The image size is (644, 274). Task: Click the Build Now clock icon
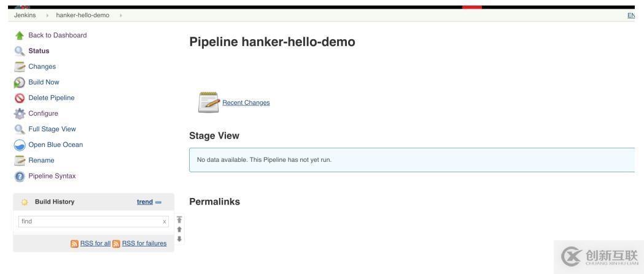[18, 82]
